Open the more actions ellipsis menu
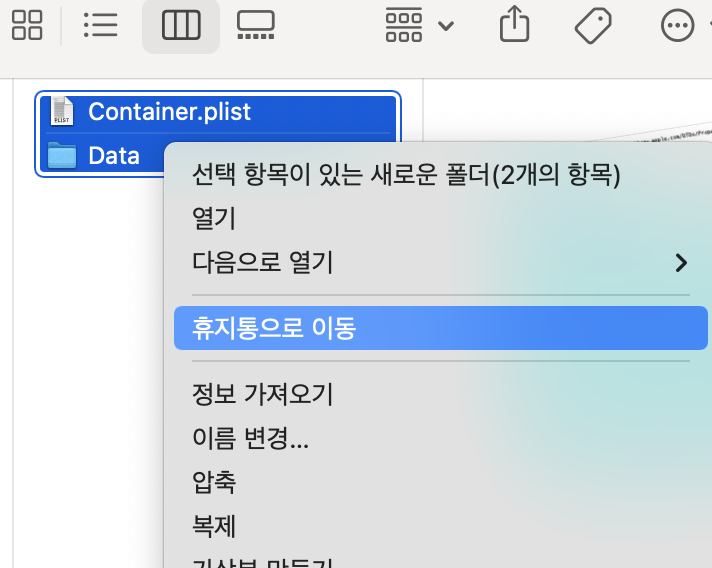The image size is (712, 568). point(677,25)
